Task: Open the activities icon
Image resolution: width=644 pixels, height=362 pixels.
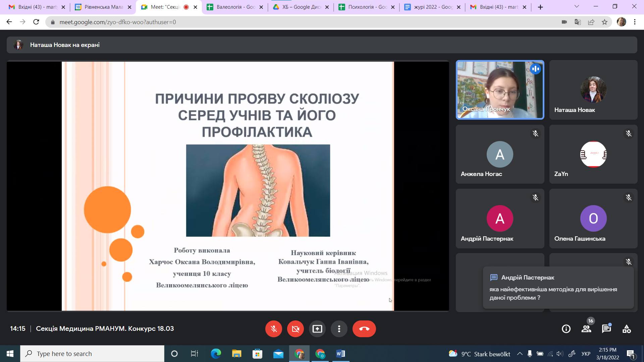Action: [x=627, y=329]
